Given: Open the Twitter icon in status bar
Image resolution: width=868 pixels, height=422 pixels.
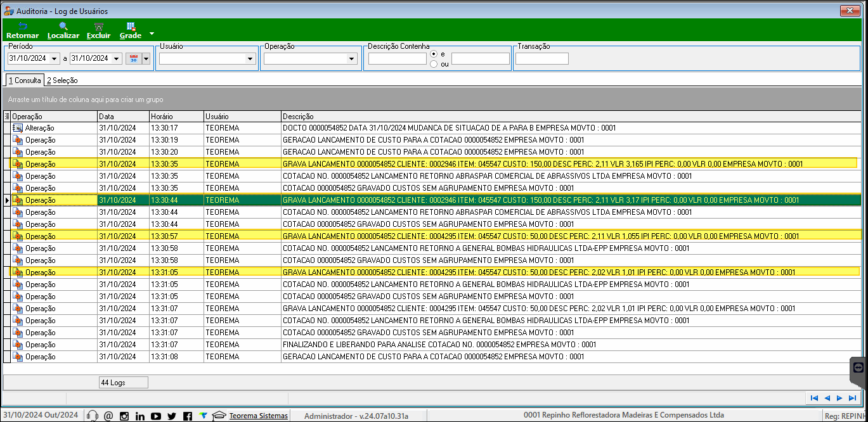Looking at the screenshot, I should click(x=172, y=416).
